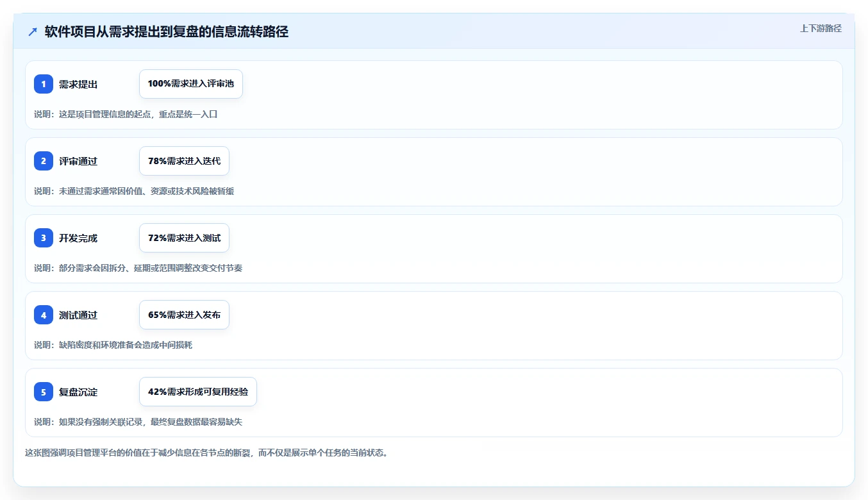The height and width of the screenshot is (500, 868).
Task: Select the 需求提出 step name
Action: click(78, 84)
